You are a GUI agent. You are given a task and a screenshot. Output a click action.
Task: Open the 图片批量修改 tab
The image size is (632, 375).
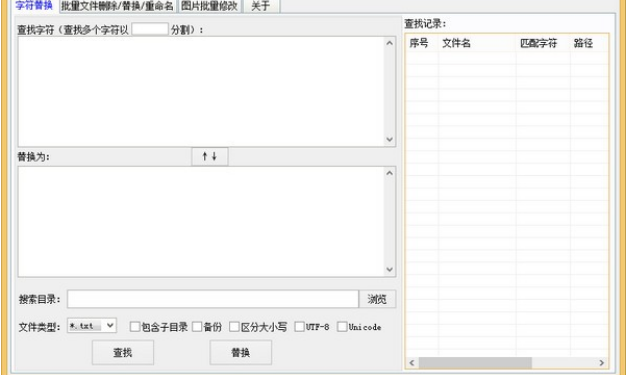(209, 6)
